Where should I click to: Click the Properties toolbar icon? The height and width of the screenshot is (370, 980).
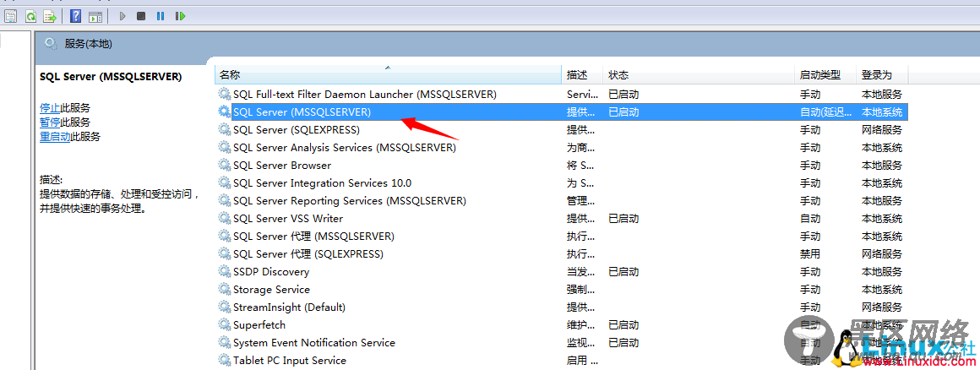(11, 16)
